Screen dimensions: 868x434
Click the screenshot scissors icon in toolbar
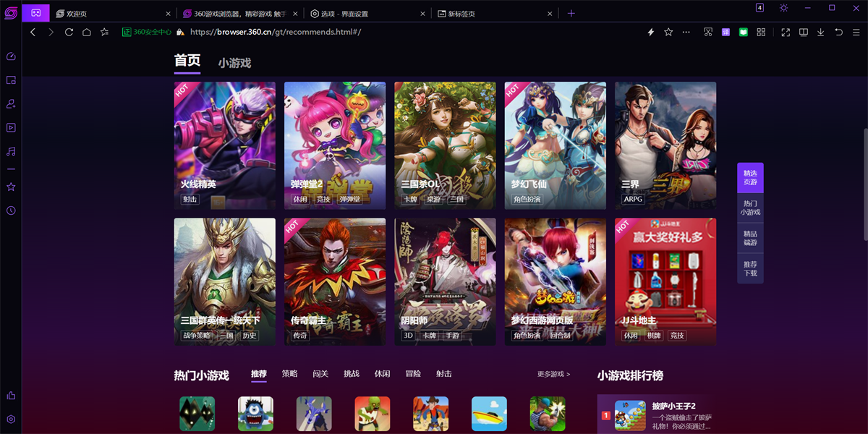click(x=708, y=33)
